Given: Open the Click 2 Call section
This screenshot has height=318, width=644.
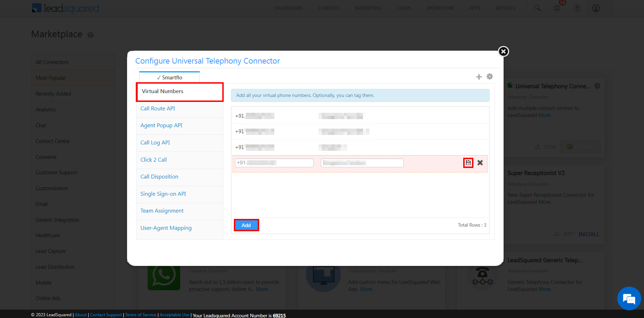Looking at the screenshot, I should point(180,160).
